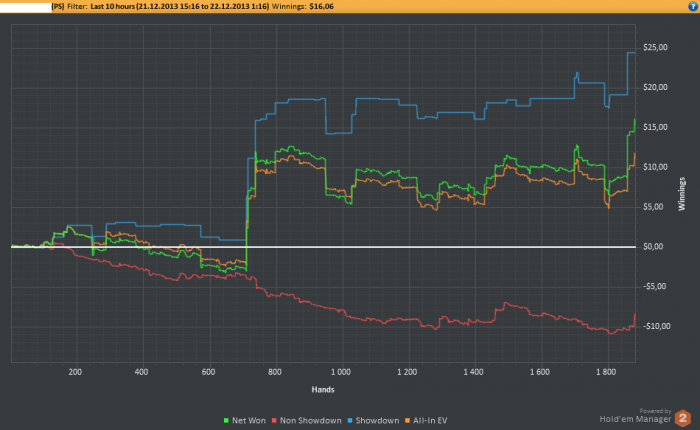Click the $0,00 axis label
This screenshot has height=430, width=700.
[653, 246]
